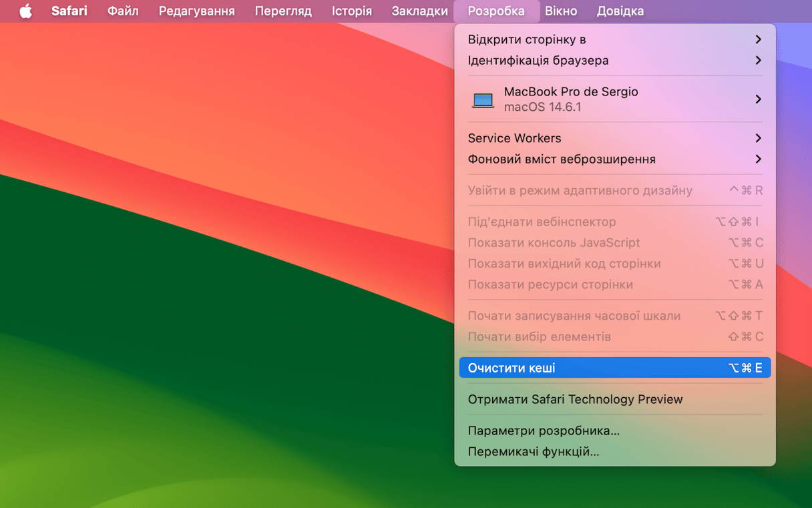This screenshot has width=812, height=508.
Task: Open the Safari application menu
Action: 69,11
